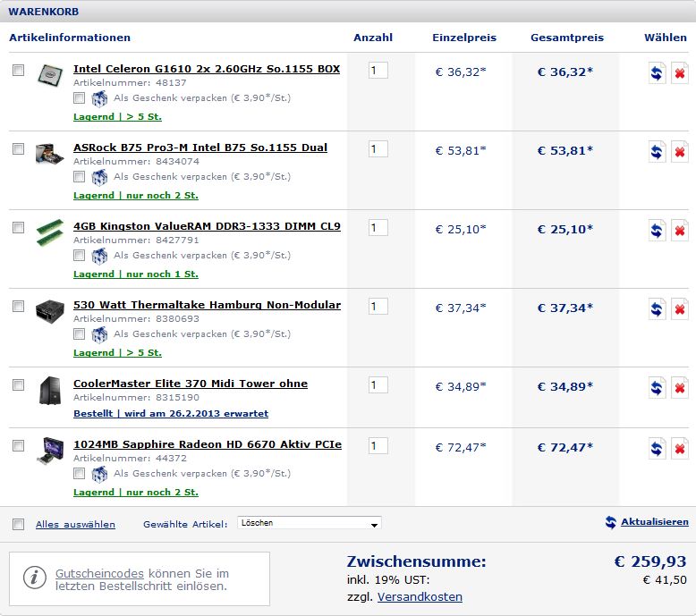Click the gift icon under Intel Celeron
The image size is (696, 616).
(x=99, y=98)
